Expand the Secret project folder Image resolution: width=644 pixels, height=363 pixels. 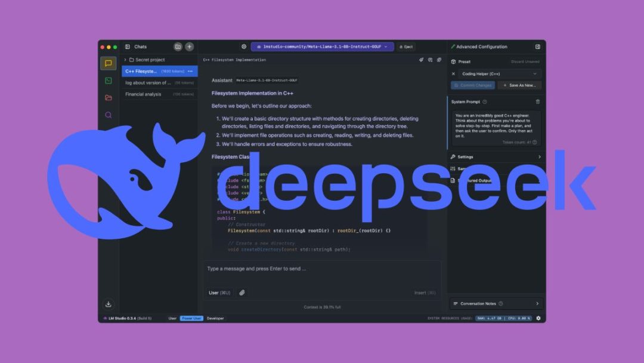click(125, 59)
